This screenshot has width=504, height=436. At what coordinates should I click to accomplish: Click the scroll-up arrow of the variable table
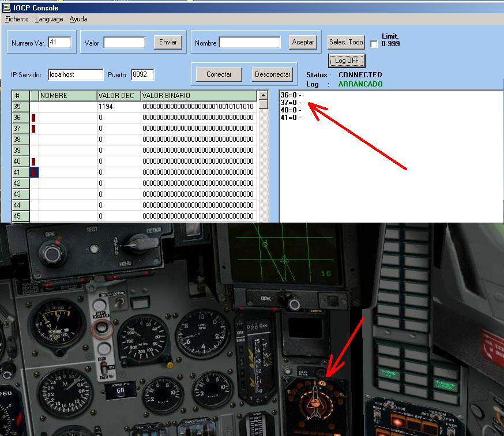pos(264,95)
